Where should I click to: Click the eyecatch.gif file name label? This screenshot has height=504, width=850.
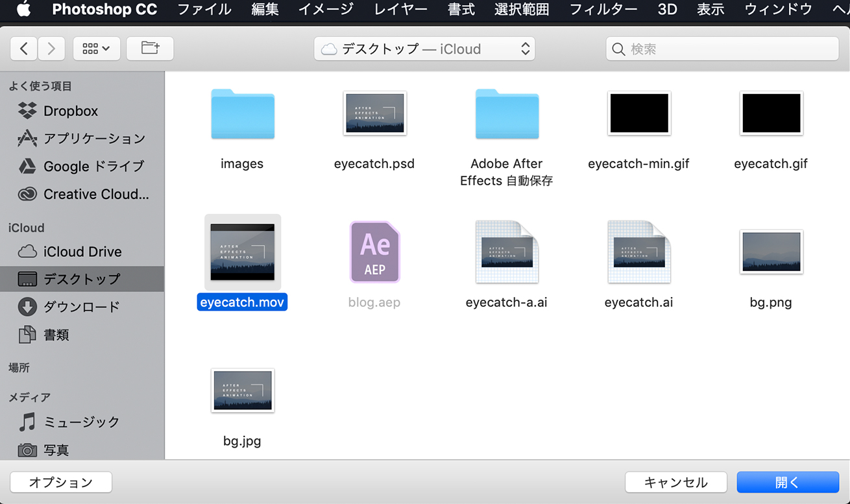[x=771, y=164]
